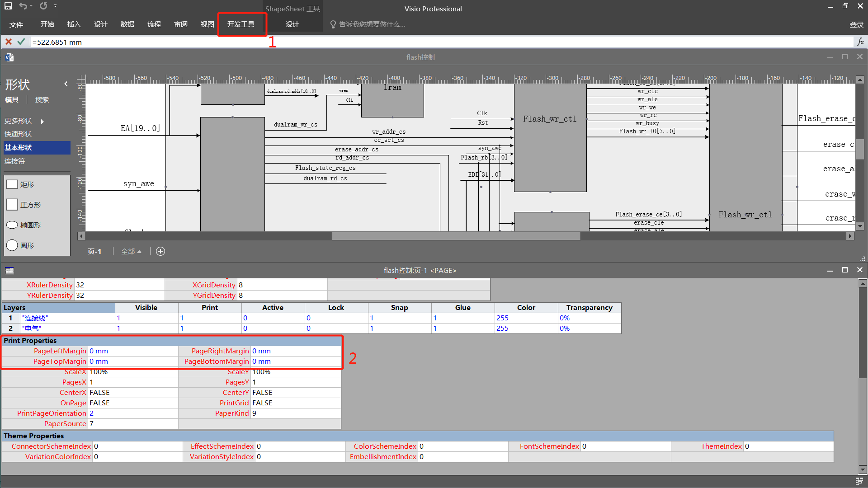Image resolution: width=868 pixels, height=488 pixels.
Task: Select the 矩形 rectangle shape master
Action: pyautogui.click(x=27, y=184)
